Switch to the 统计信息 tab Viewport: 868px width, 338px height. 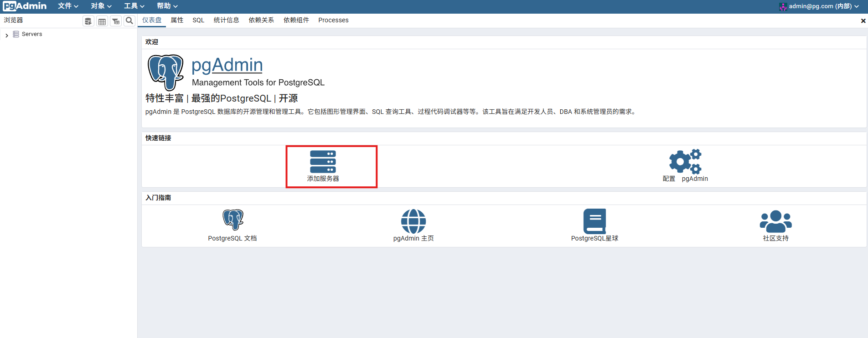227,20
